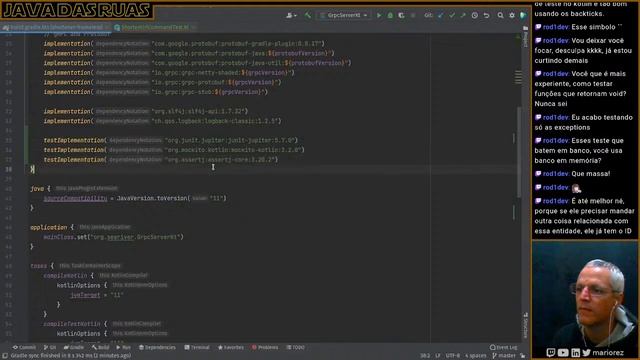Click the LinkedIn icon in the webcam overlay
The image size is (640, 360).
(x=576, y=353)
